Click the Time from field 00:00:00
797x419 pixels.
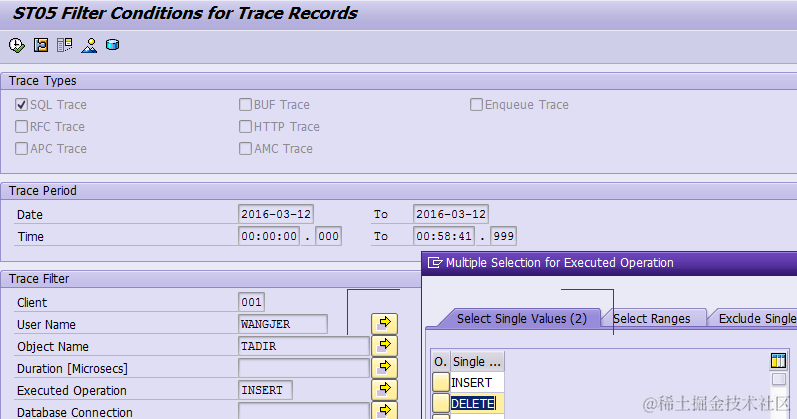click(x=269, y=236)
